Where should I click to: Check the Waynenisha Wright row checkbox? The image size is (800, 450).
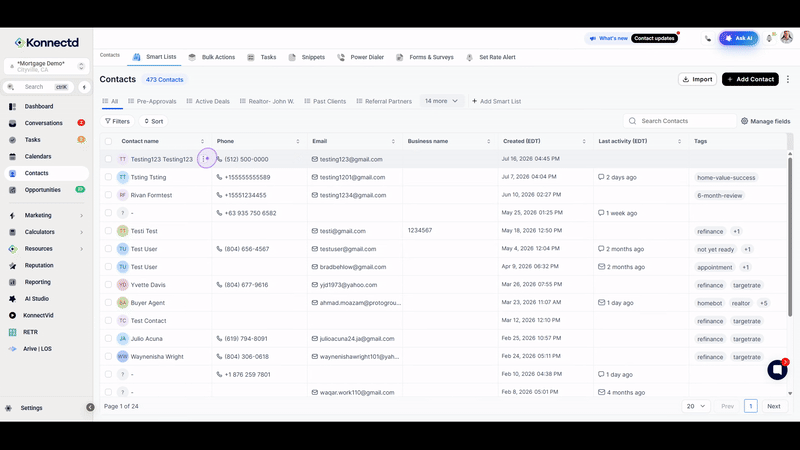click(108, 357)
